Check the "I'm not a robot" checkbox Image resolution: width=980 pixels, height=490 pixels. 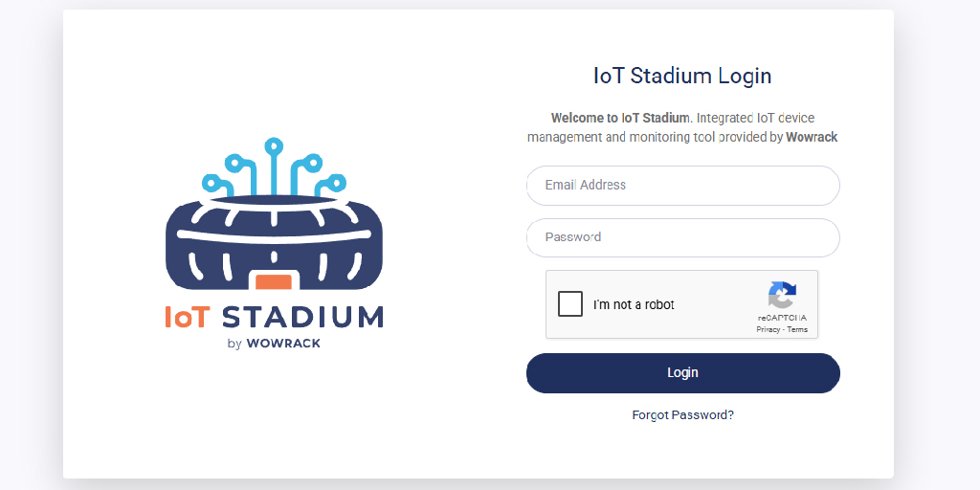[x=570, y=304]
